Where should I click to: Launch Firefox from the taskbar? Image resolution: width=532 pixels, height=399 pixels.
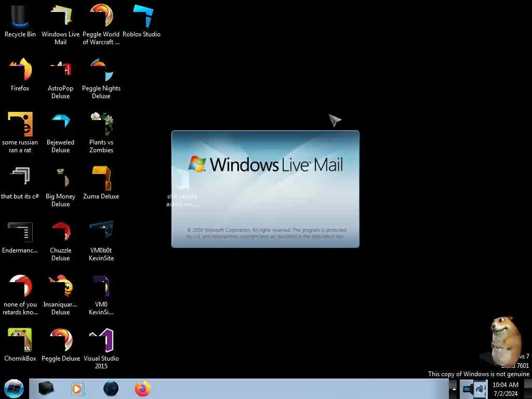[143, 389]
